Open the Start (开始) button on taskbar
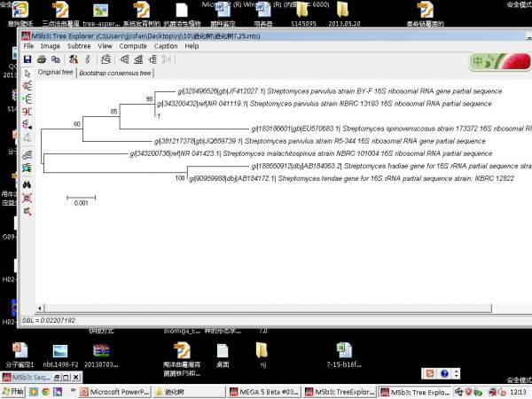532x399 pixels. click(x=13, y=392)
